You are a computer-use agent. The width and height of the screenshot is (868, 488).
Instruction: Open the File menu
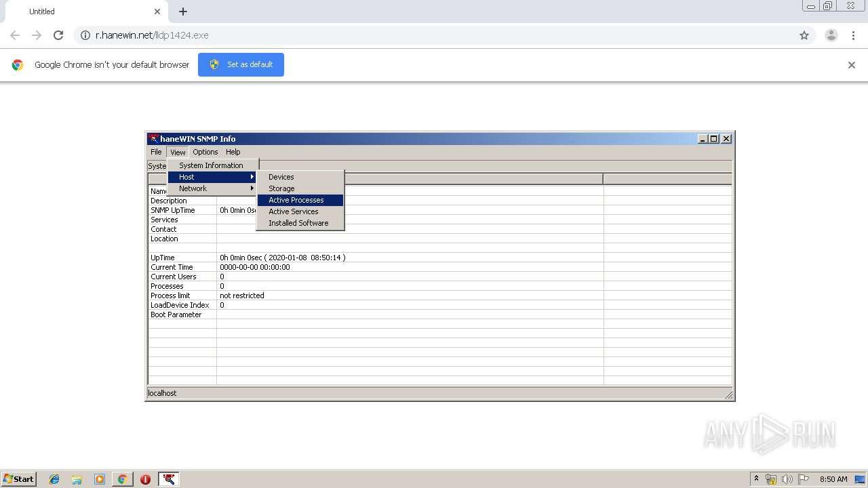click(156, 152)
